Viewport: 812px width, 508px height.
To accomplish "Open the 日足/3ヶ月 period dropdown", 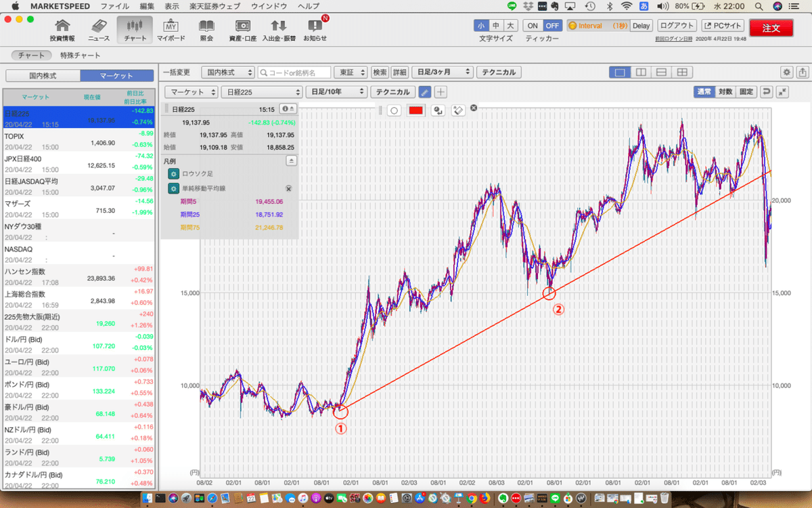I will [442, 72].
